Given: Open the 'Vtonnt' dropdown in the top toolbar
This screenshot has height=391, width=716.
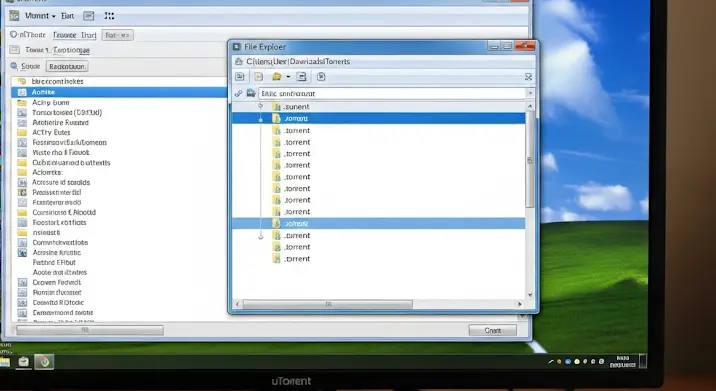Looking at the screenshot, I should [x=40, y=16].
